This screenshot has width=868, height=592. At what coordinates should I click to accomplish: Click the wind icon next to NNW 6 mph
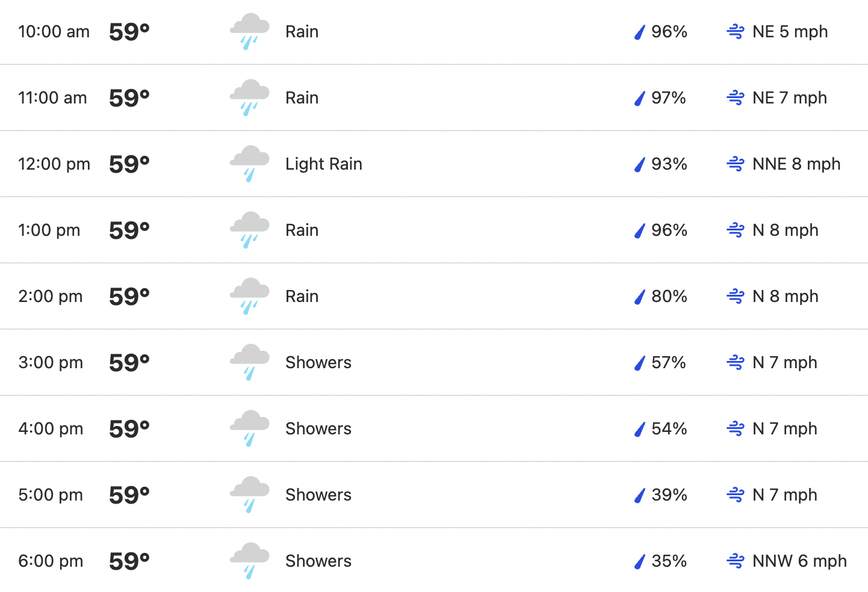[x=735, y=561]
